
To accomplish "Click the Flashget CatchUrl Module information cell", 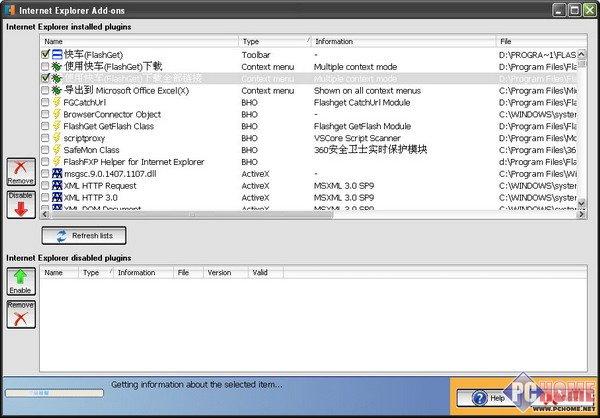I will 362,102.
